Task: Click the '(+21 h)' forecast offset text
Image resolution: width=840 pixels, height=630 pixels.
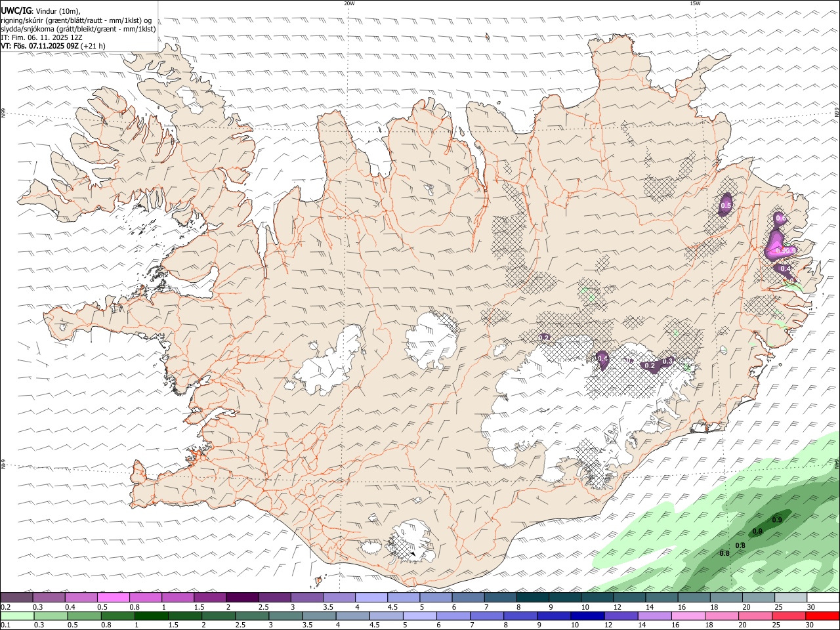Action: pos(93,46)
